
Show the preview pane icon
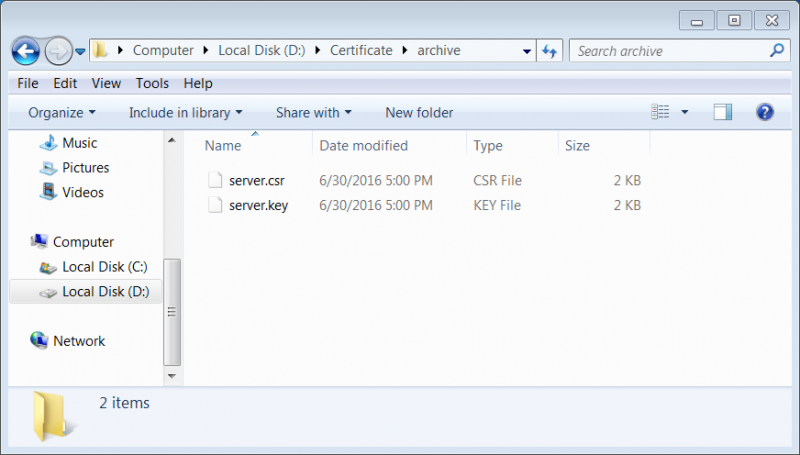pos(722,112)
